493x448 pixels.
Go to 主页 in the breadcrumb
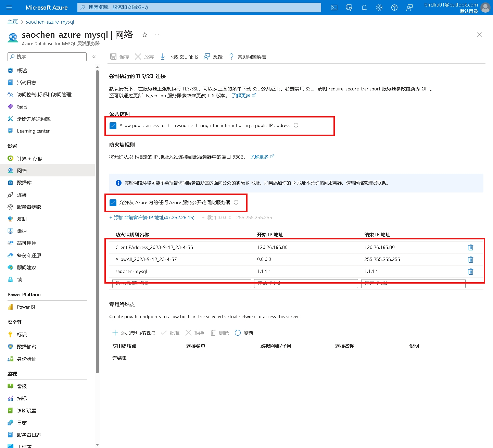click(x=13, y=22)
